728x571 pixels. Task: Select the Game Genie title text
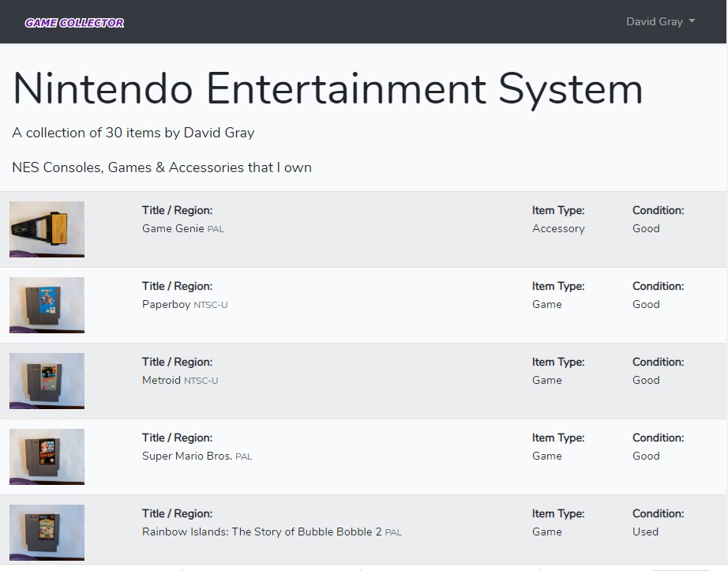tap(173, 228)
